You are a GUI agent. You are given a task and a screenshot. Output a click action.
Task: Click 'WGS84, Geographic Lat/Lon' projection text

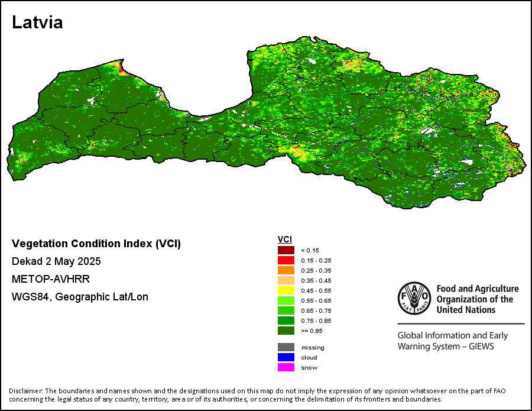click(x=80, y=297)
